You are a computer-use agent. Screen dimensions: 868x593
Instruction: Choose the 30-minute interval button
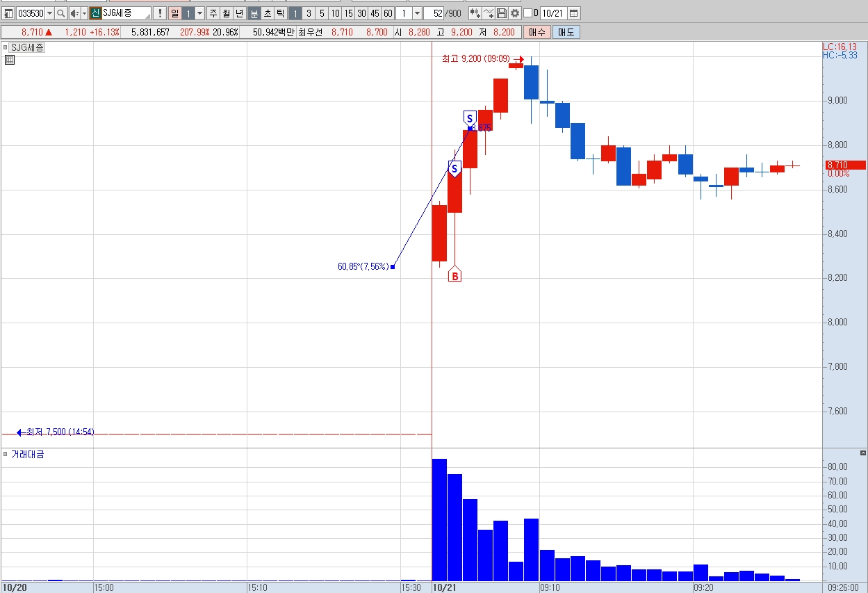[x=361, y=13]
